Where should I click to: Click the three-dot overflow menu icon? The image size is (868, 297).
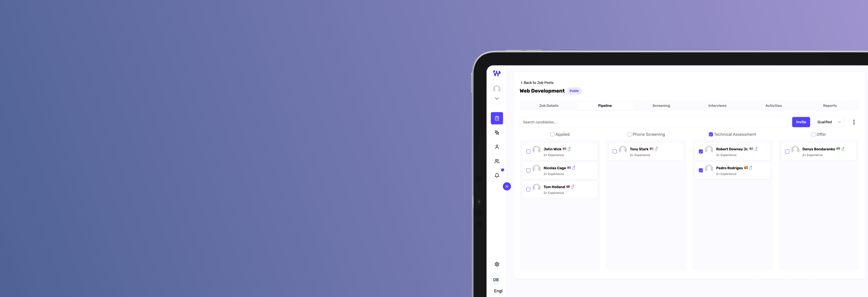coord(854,122)
